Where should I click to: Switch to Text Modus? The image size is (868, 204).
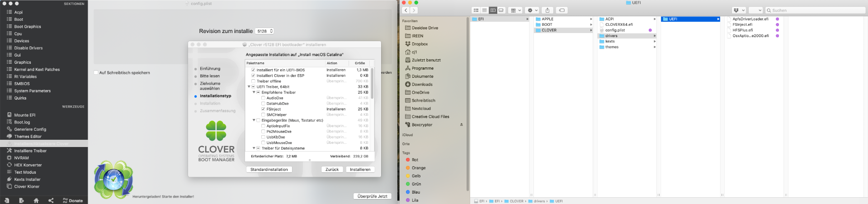click(25, 172)
